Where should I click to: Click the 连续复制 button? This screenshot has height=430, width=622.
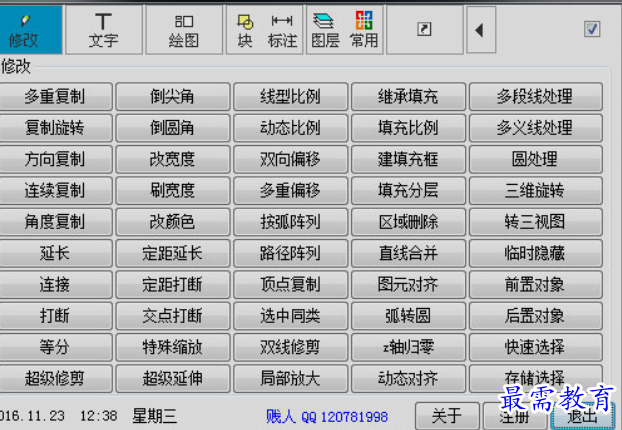55,190
